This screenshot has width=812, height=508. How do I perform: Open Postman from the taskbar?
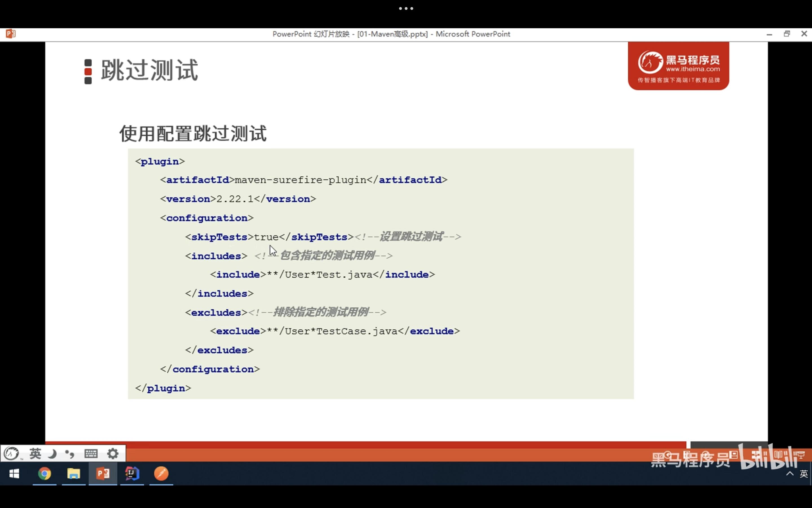161,474
